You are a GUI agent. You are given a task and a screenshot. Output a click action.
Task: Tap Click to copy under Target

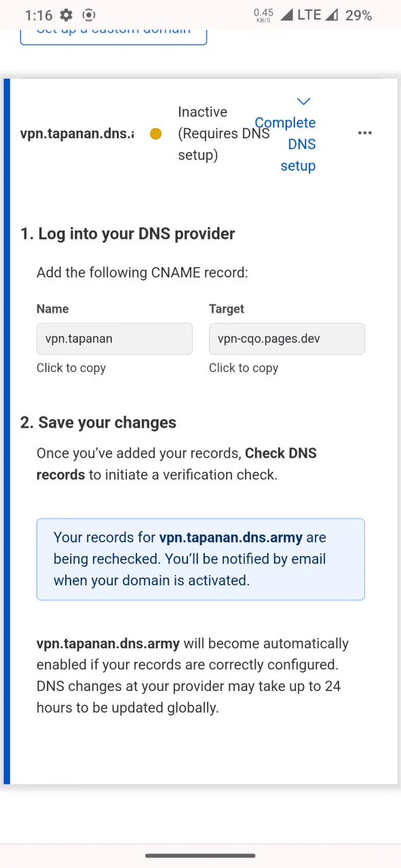pyautogui.click(x=244, y=368)
